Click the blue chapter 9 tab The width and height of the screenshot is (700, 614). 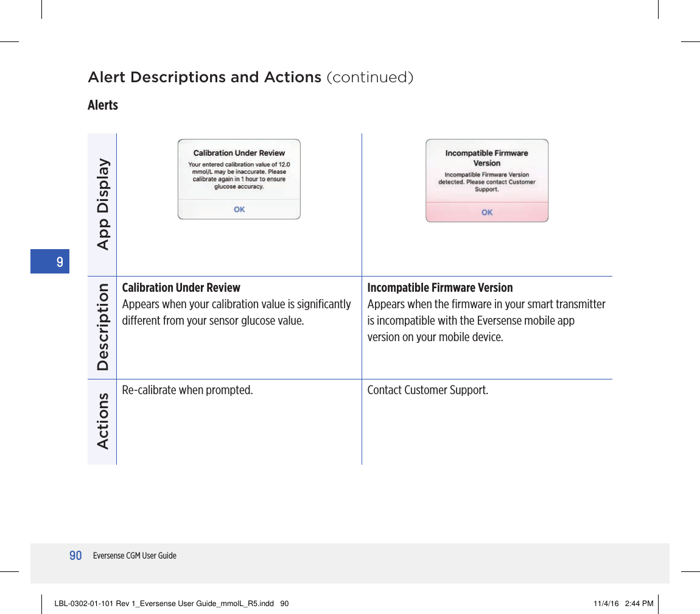click(x=49, y=261)
